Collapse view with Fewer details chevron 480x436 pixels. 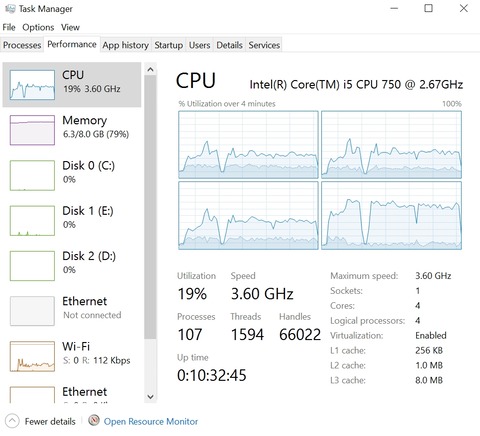(x=12, y=421)
